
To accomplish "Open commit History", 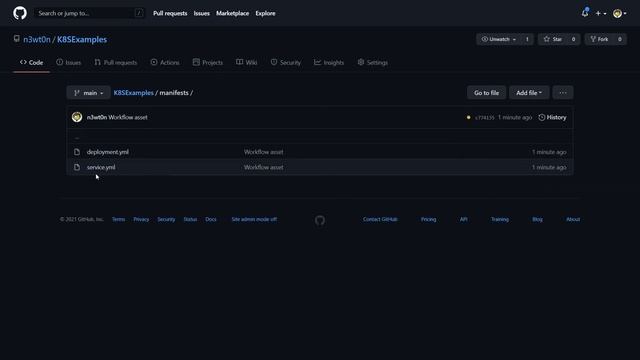I will pyautogui.click(x=552, y=117).
